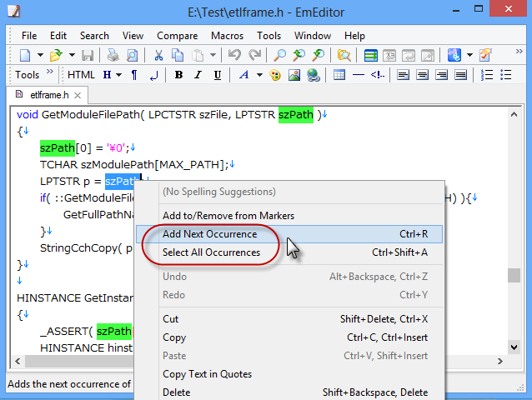The width and height of the screenshot is (532, 400).
Task: Click the Save floppy disk icon
Action: coord(88,55)
